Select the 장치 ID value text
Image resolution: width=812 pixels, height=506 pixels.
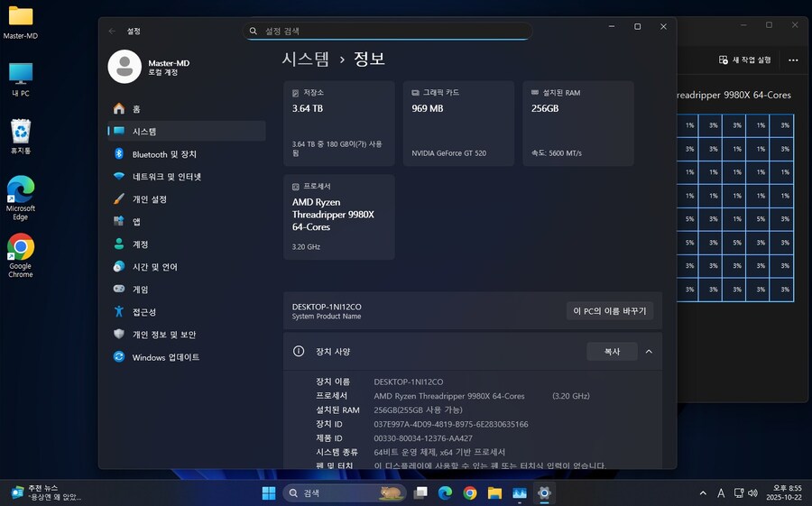tap(451, 424)
